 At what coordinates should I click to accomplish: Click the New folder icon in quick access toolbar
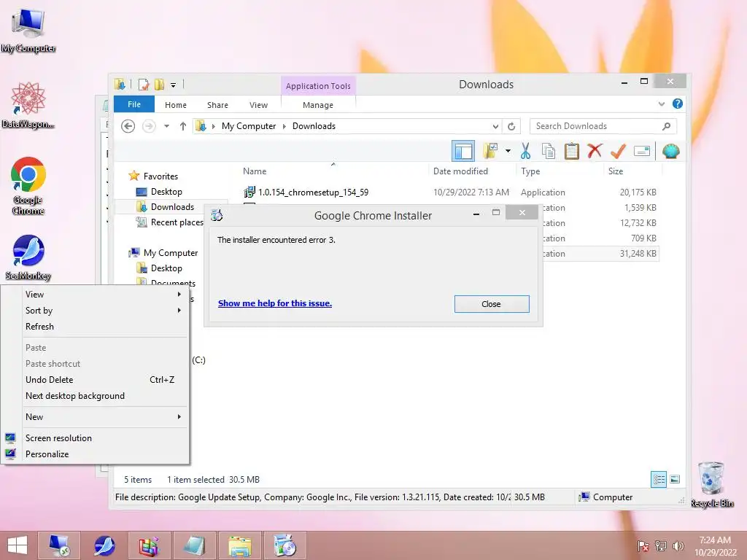[x=159, y=85]
